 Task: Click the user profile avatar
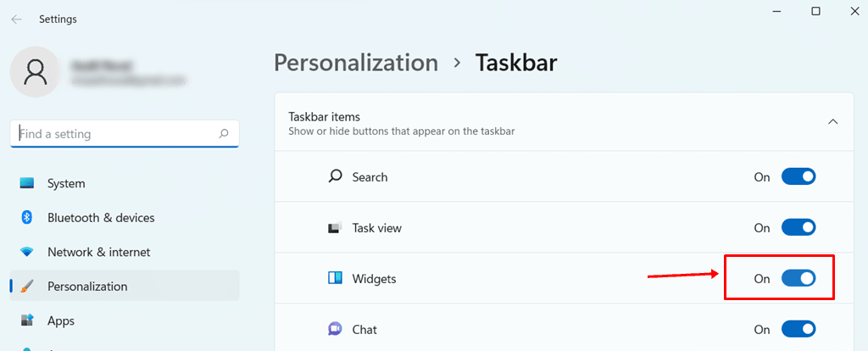pos(35,72)
